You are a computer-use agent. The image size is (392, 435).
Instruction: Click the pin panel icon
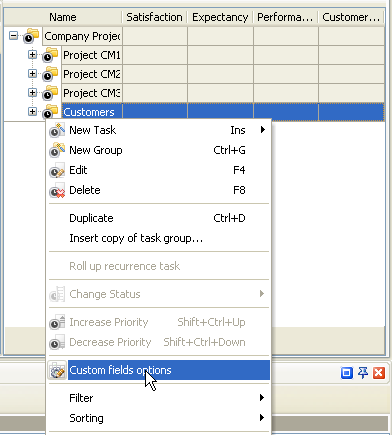click(363, 373)
